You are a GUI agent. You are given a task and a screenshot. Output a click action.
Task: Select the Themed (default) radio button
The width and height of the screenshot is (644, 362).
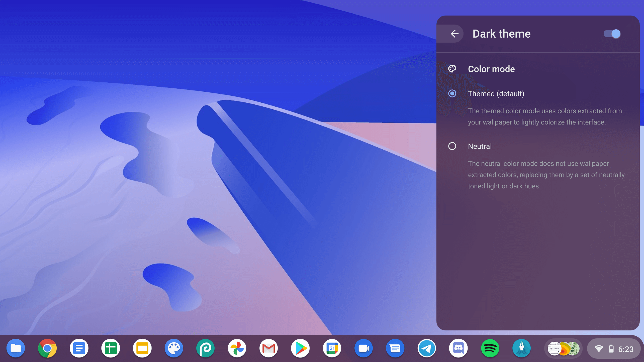tap(452, 94)
